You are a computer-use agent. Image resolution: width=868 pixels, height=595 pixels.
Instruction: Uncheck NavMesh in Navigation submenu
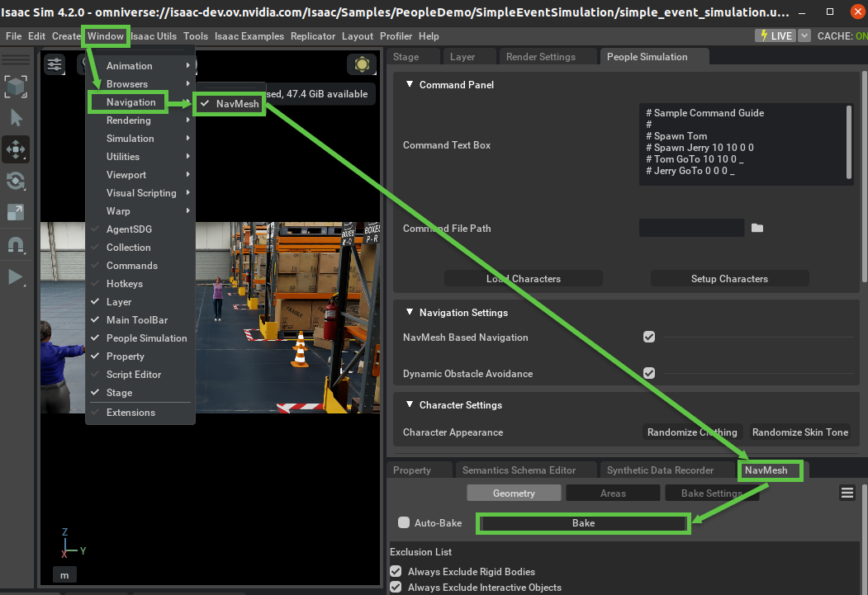[230, 104]
